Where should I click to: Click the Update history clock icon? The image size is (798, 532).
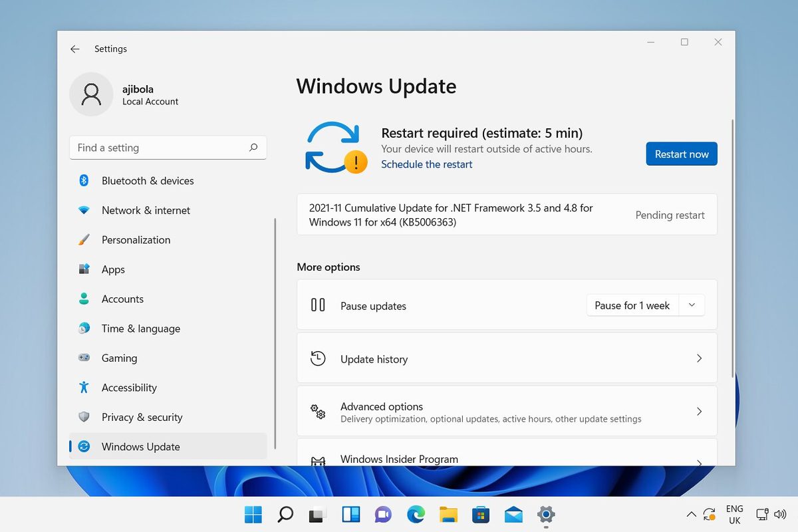(318, 358)
